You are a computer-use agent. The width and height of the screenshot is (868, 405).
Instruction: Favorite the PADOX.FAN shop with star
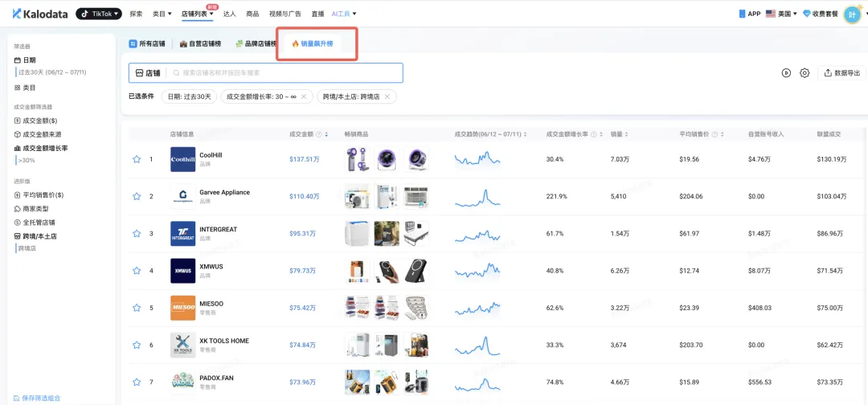(137, 382)
